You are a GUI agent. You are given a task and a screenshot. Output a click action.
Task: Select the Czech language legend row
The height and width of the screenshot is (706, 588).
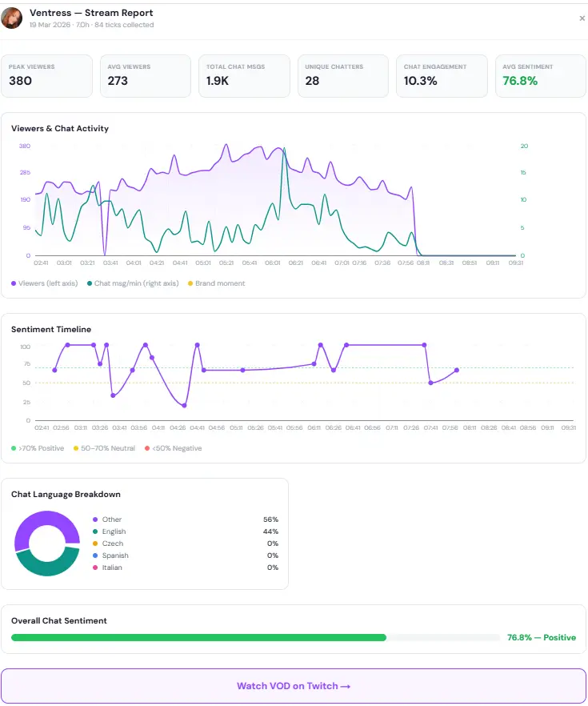pyautogui.click(x=186, y=544)
